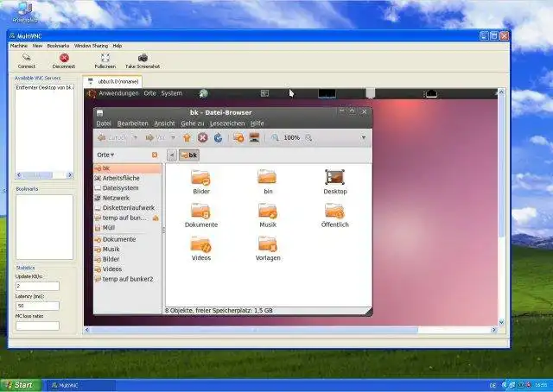Expand the Zurück history dropdown arrow
The image size is (553, 392).
[x=136, y=138]
